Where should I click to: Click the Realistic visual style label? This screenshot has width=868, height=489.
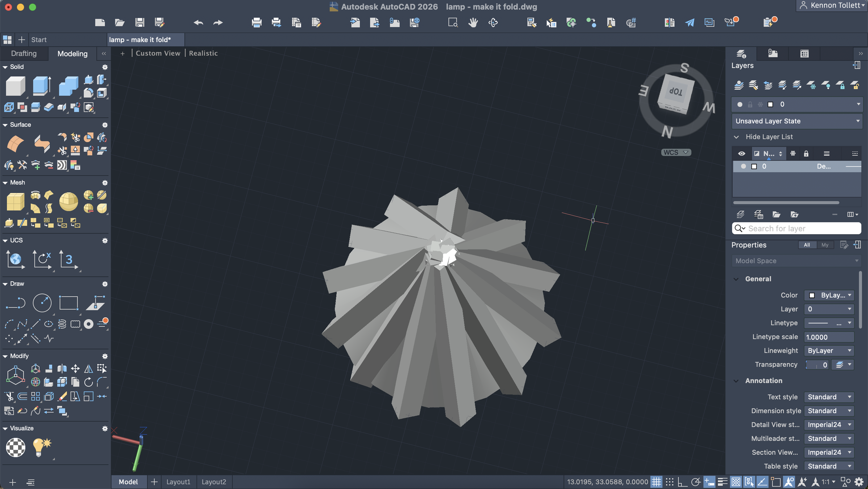203,53
